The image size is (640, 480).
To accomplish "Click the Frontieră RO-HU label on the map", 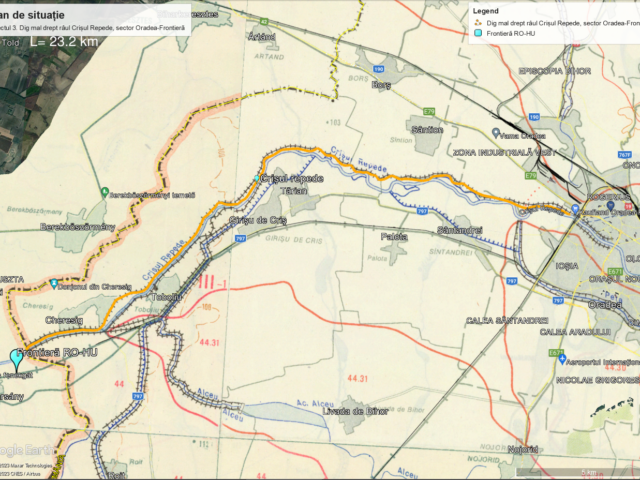I will pyautogui.click(x=57, y=353).
